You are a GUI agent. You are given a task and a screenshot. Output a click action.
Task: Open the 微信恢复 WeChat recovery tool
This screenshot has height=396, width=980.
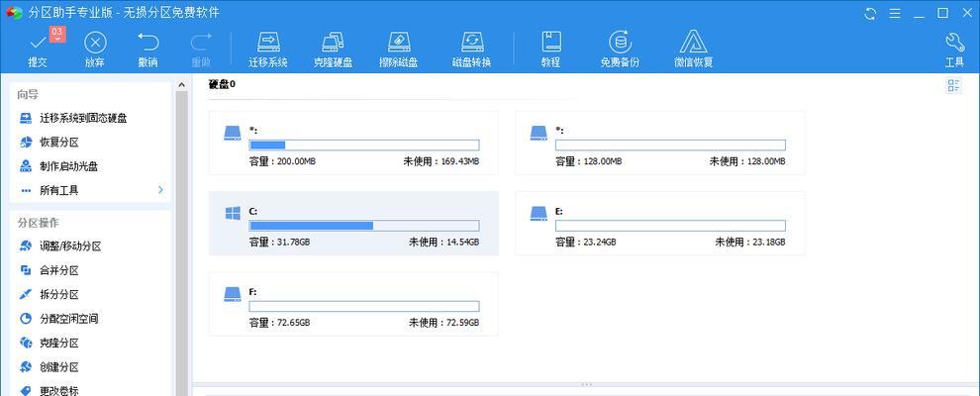693,49
